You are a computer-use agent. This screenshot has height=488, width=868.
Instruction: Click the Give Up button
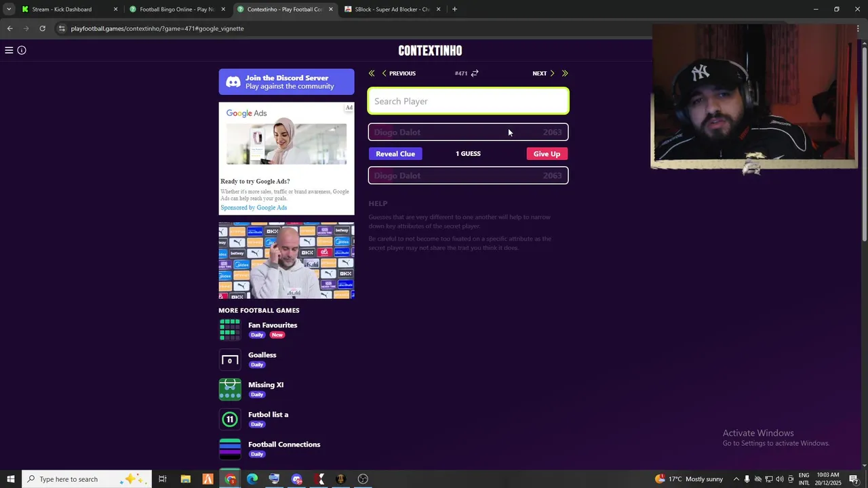(547, 154)
